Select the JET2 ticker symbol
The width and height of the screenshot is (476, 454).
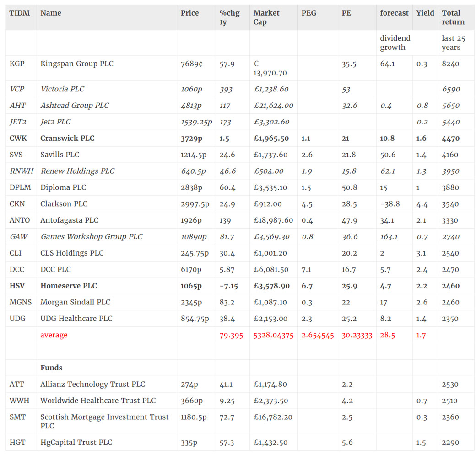(19, 122)
